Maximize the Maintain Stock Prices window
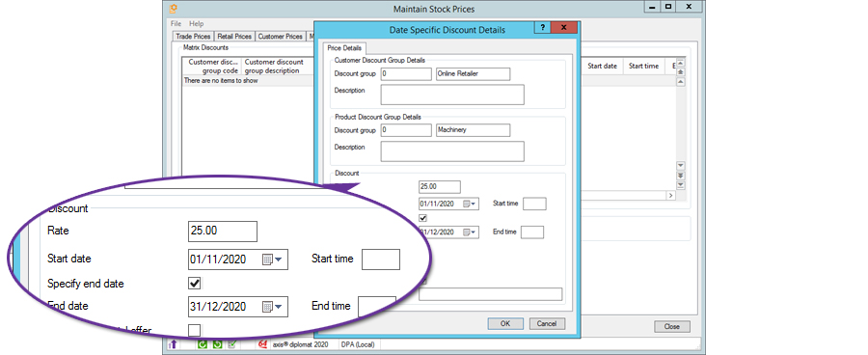This screenshot has width=868, height=355. click(x=668, y=7)
